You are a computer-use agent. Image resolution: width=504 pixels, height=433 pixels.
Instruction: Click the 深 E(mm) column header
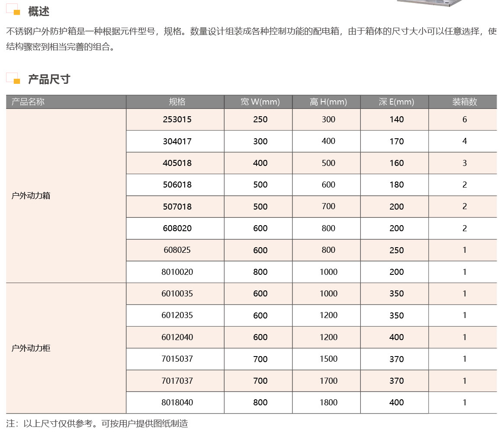pyautogui.click(x=395, y=102)
